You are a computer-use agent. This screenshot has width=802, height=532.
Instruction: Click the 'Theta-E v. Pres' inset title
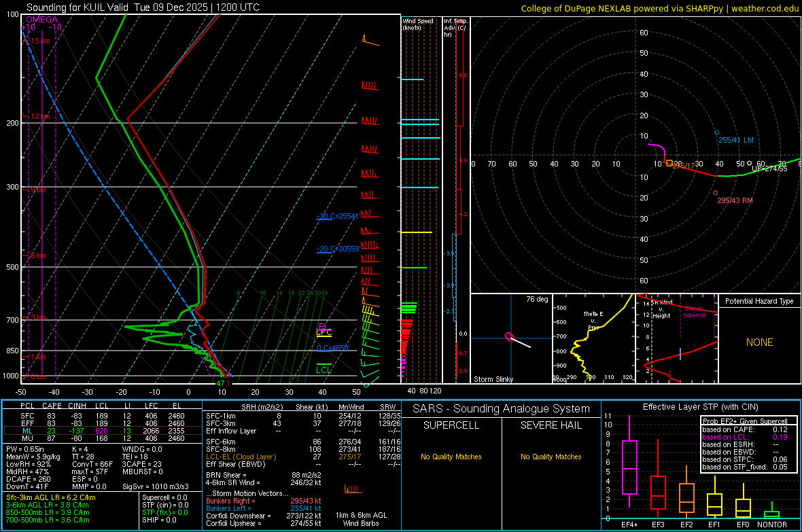[593, 320]
